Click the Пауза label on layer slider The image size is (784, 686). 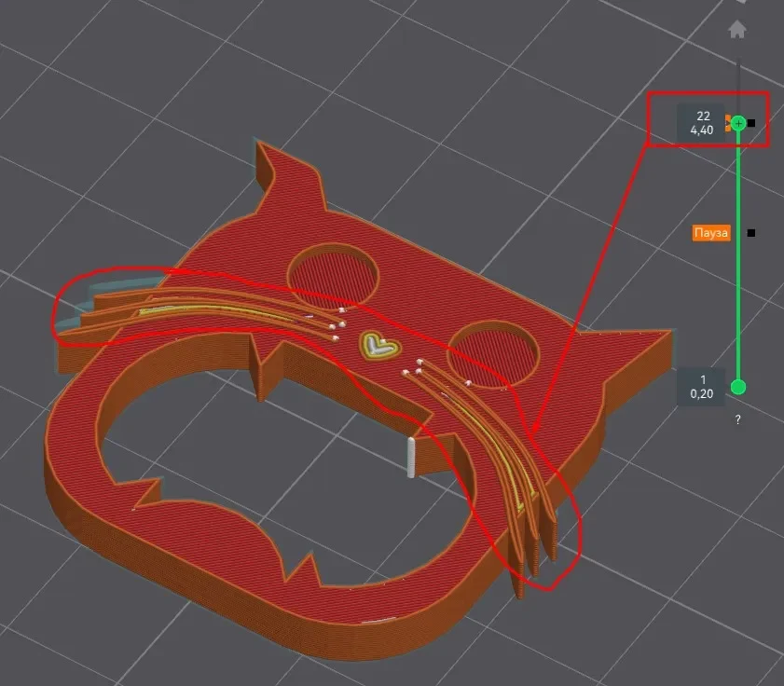pyautogui.click(x=711, y=232)
